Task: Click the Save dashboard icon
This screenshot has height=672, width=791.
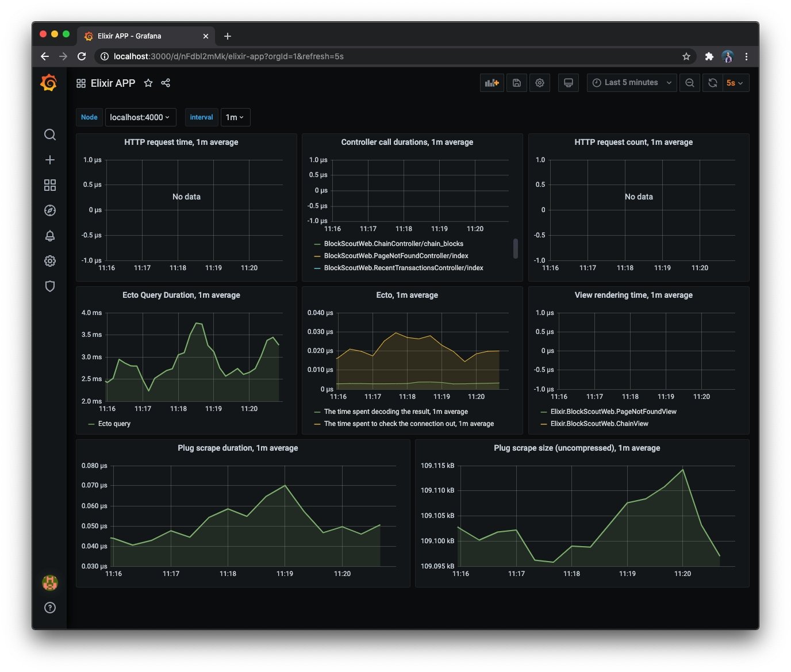Action: pyautogui.click(x=517, y=83)
